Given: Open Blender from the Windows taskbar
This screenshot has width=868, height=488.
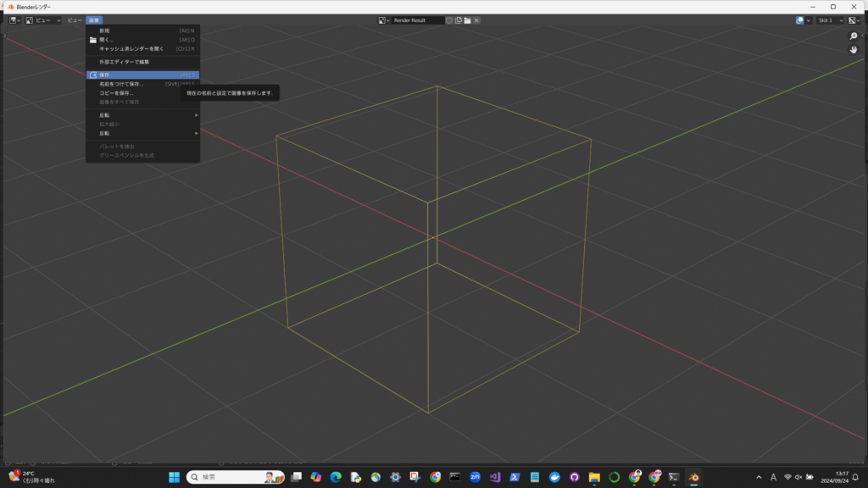Looking at the screenshot, I should coord(693,477).
